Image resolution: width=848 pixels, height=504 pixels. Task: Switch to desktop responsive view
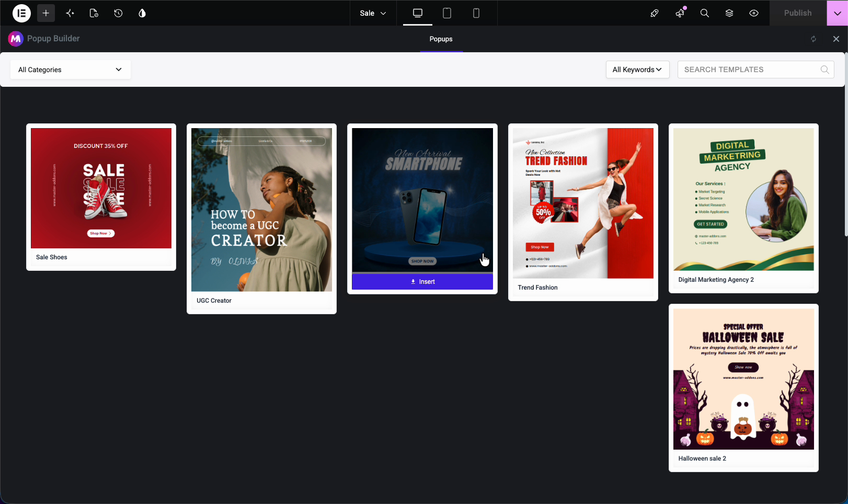coord(418,13)
